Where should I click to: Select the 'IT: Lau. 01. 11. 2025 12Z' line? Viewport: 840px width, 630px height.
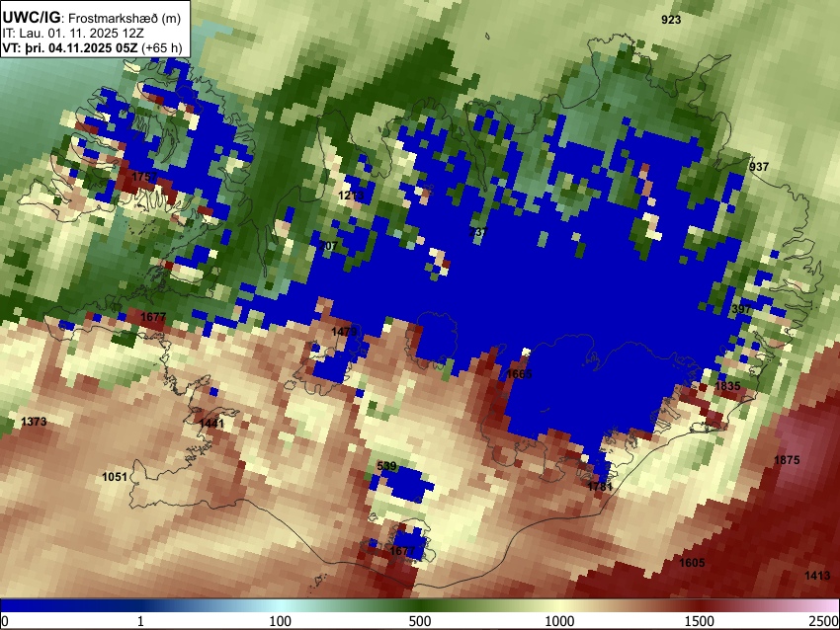(73, 34)
